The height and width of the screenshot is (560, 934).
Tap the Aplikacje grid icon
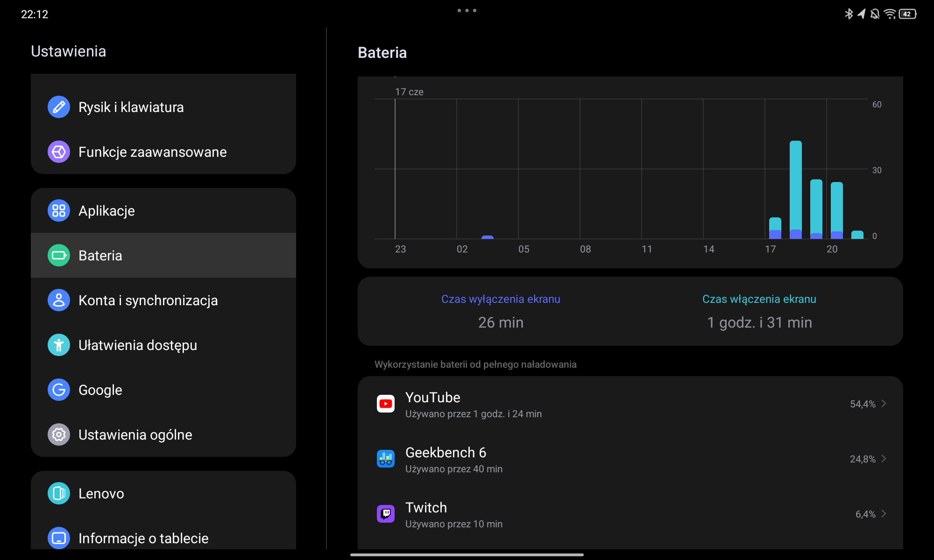coord(59,210)
